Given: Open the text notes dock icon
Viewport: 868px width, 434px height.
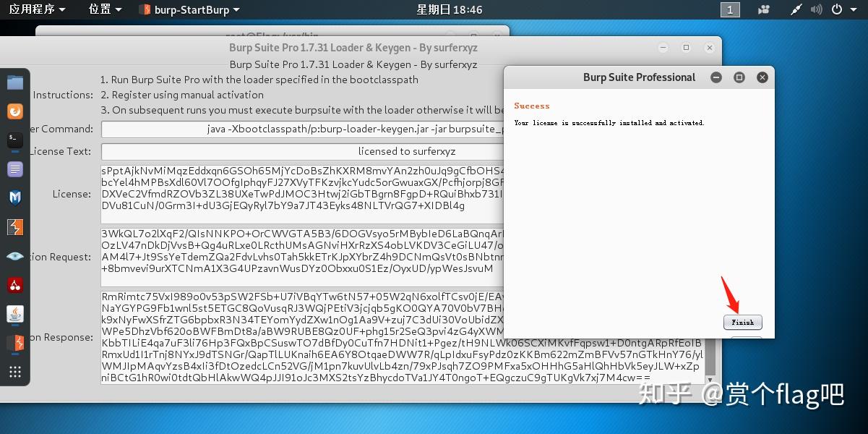Looking at the screenshot, I should click(x=15, y=169).
